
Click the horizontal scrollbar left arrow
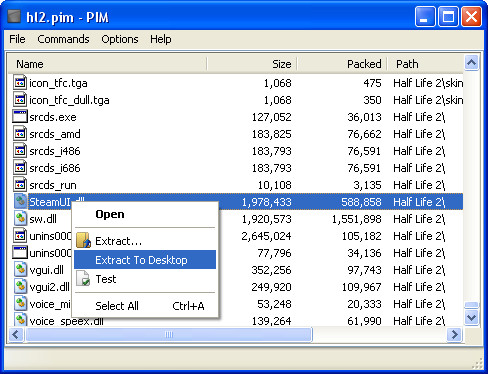pyautogui.click(x=16, y=334)
